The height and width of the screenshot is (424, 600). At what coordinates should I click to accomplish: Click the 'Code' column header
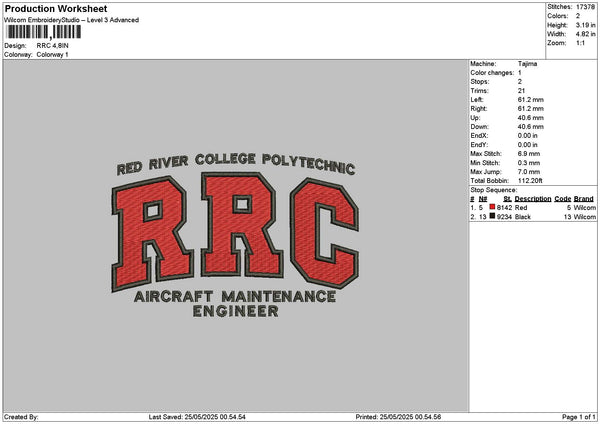click(562, 199)
